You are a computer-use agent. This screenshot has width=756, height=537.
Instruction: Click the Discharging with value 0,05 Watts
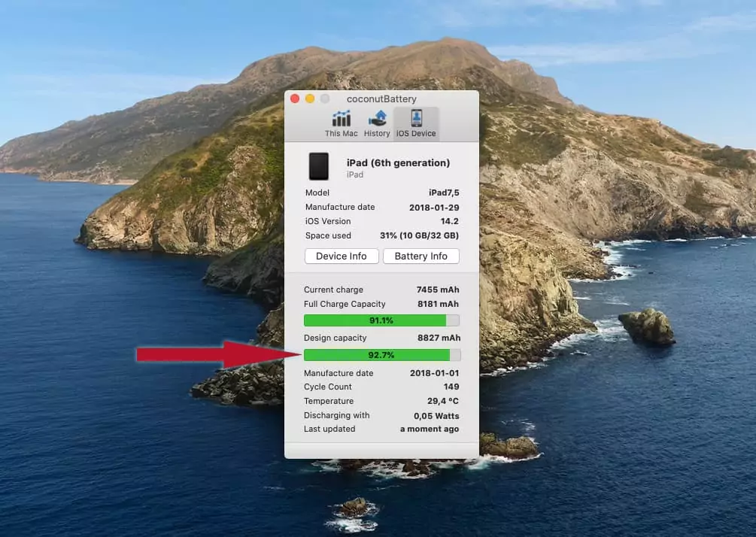(436, 415)
